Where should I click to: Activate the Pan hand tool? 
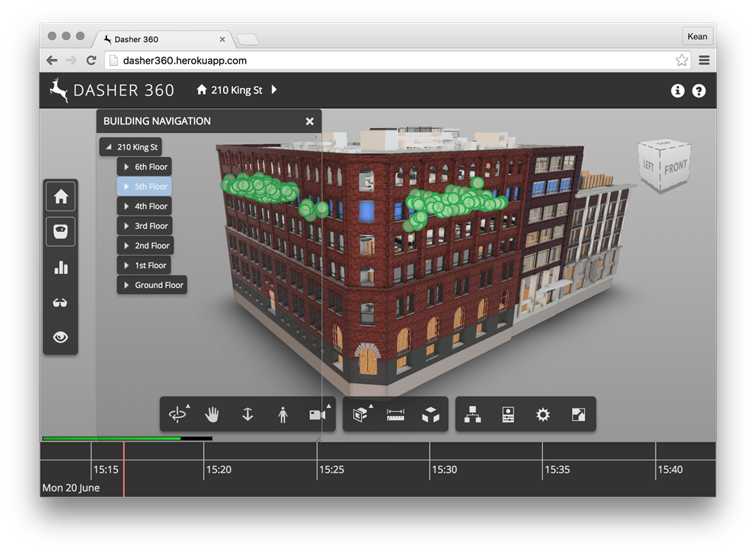pyautogui.click(x=213, y=414)
